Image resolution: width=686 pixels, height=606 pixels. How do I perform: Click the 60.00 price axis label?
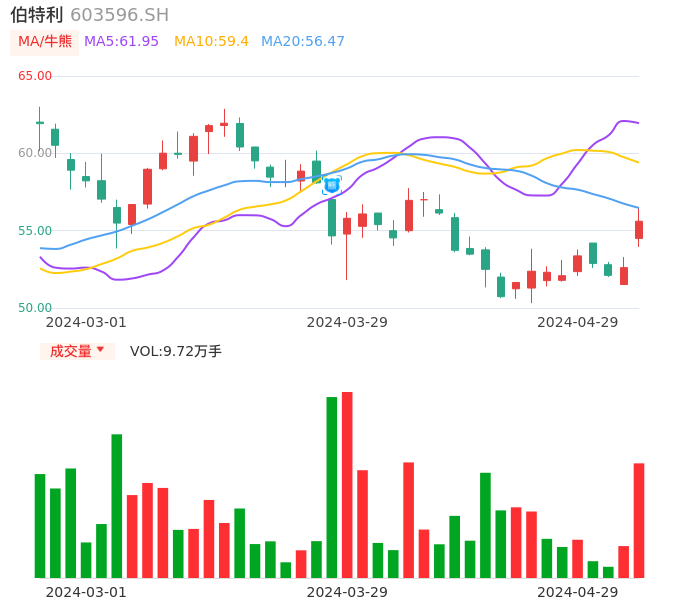35,153
